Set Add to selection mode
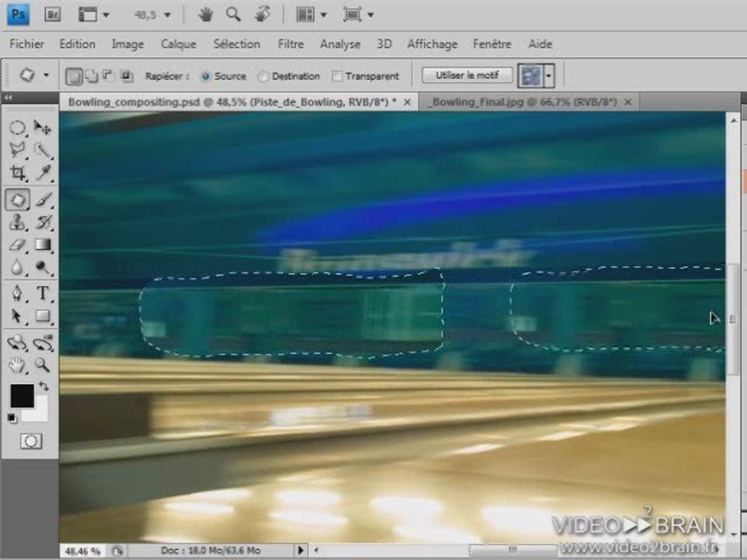747x560 pixels. click(92, 76)
